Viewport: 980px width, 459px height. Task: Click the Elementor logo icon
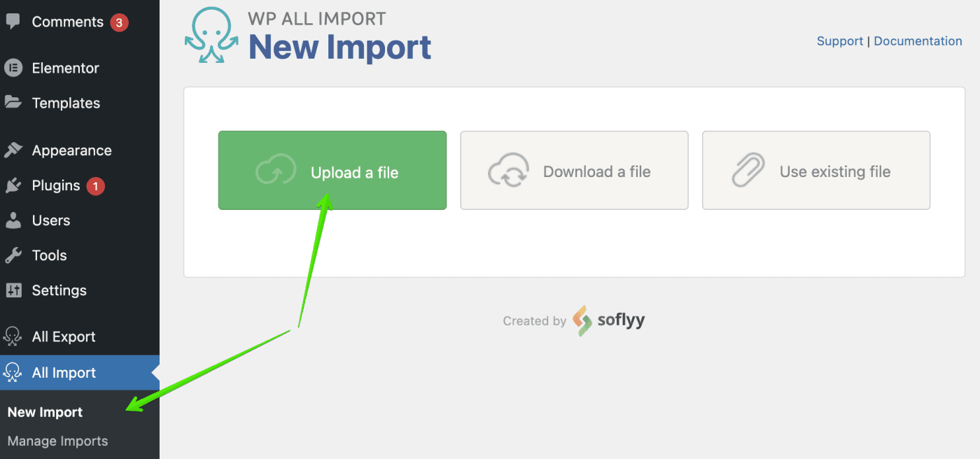click(13, 68)
